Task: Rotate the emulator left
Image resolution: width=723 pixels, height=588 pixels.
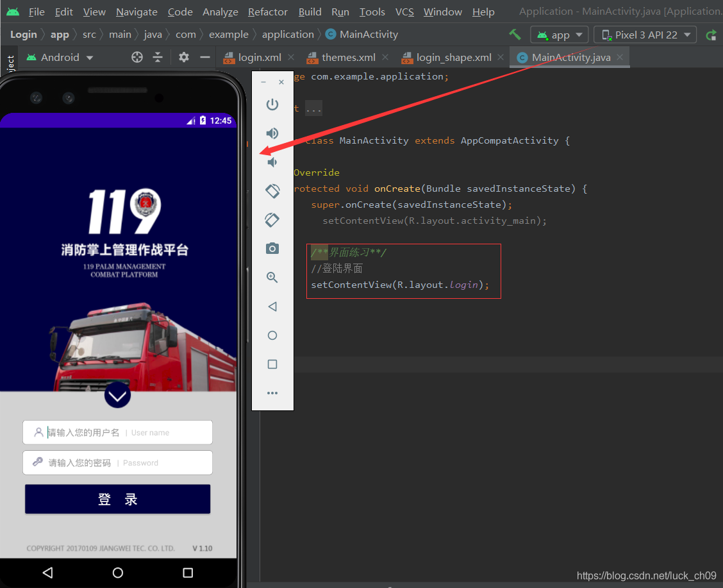Action: click(x=272, y=191)
